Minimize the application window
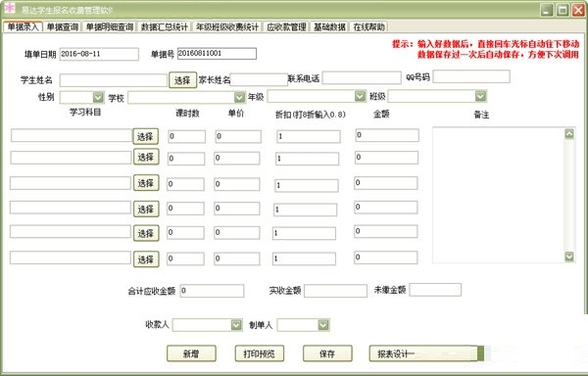Image resolution: width=588 pixels, height=376 pixels. [547, 10]
